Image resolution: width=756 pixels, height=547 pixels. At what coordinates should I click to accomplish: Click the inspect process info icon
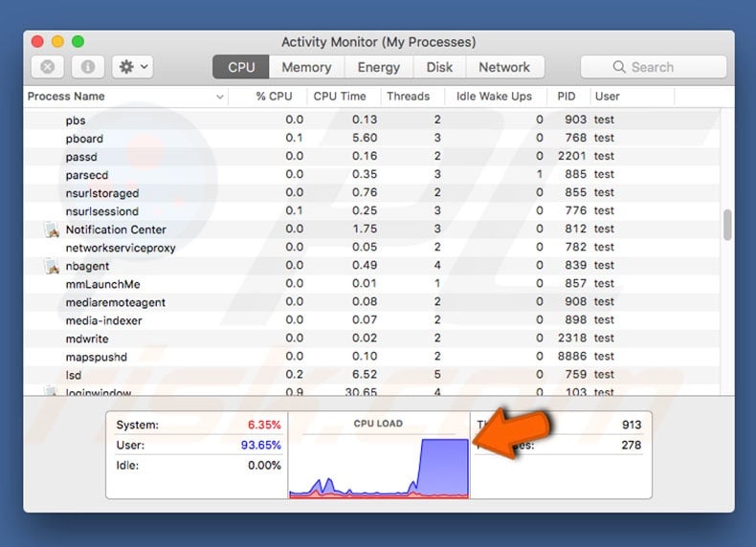click(x=87, y=67)
